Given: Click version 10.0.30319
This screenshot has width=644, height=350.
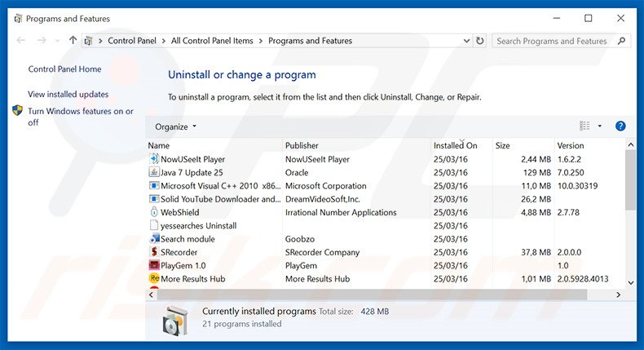Looking at the screenshot, I should pos(577,186).
